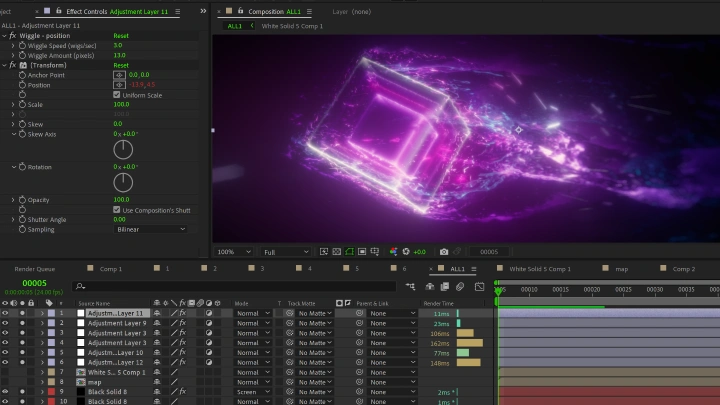Open the Graph Editor icon in timeline

479,287
